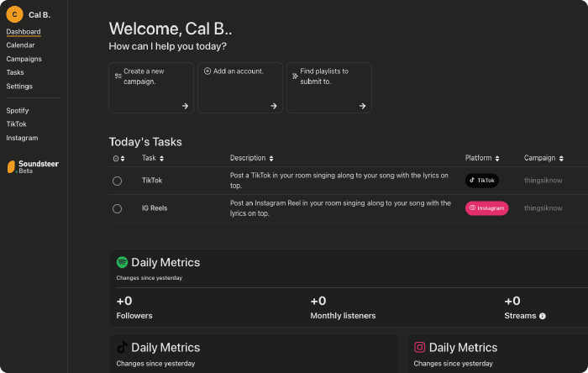Go to Campaigns in the sidebar
Image resolution: width=588 pixels, height=373 pixels.
pyautogui.click(x=24, y=59)
